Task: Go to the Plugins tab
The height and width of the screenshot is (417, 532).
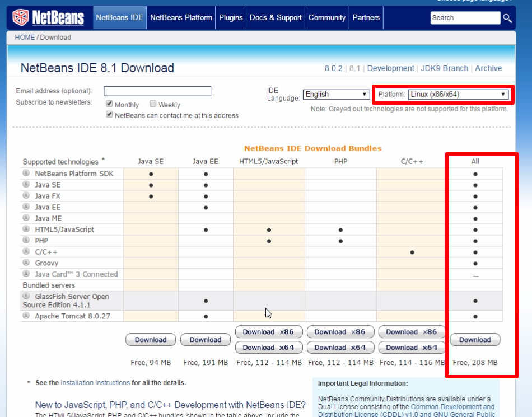Action: (231, 17)
